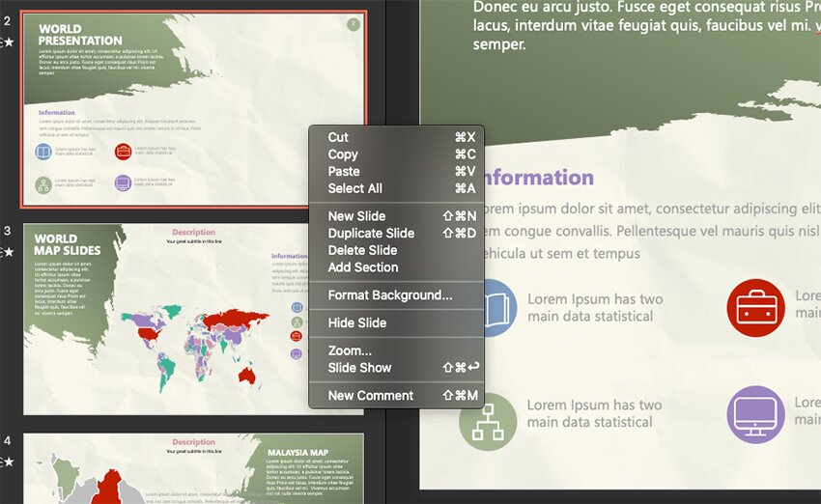This screenshot has width=821, height=504.
Task: Select the purple monitor icon on the main slide
Action: click(x=755, y=414)
